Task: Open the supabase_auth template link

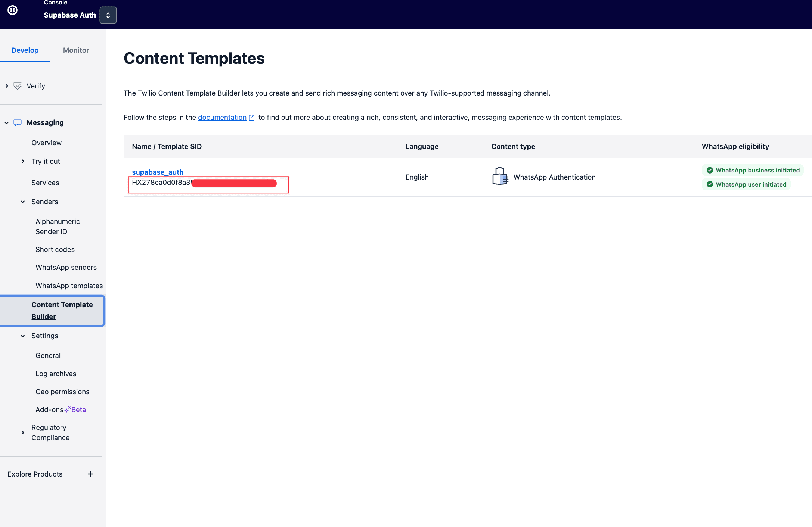Action: coord(158,172)
